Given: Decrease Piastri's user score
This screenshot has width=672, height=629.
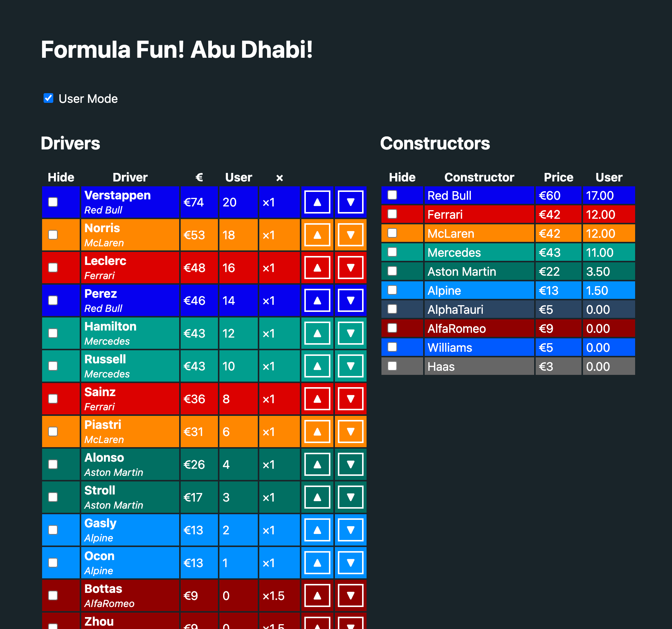Looking at the screenshot, I should click(x=350, y=431).
